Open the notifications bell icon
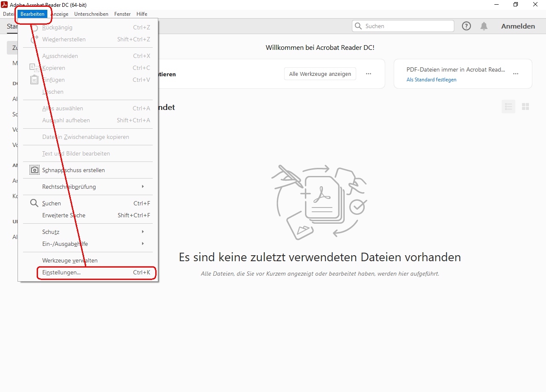The width and height of the screenshot is (546, 392). pyautogui.click(x=484, y=26)
